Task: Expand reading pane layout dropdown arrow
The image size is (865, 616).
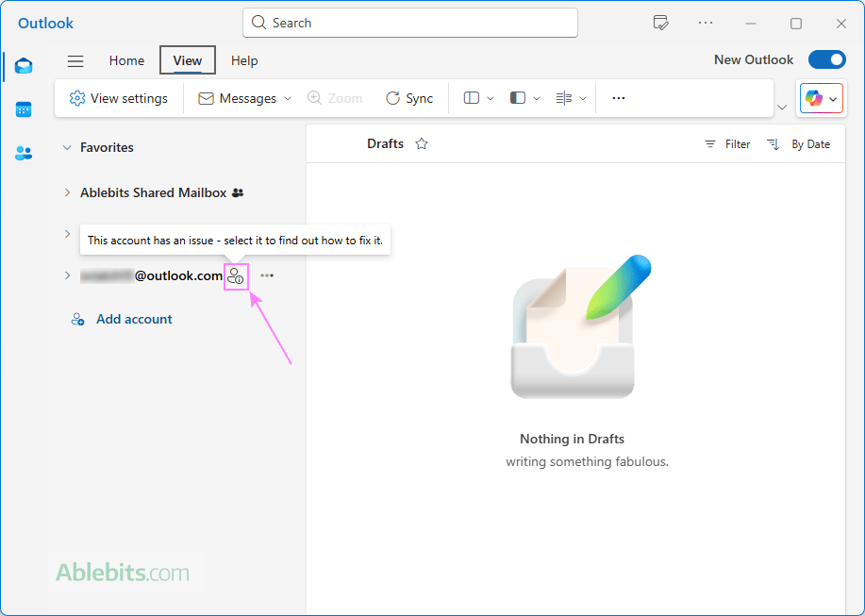Action: point(537,99)
